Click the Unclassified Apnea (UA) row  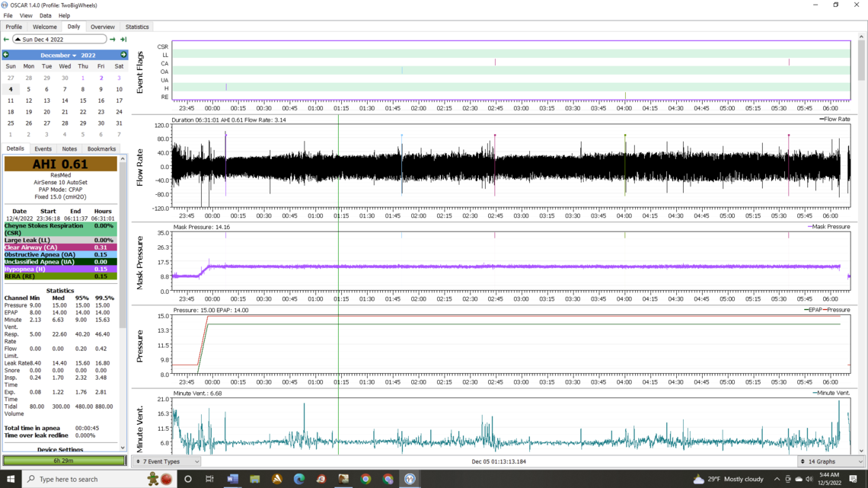[x=60, y=262]
